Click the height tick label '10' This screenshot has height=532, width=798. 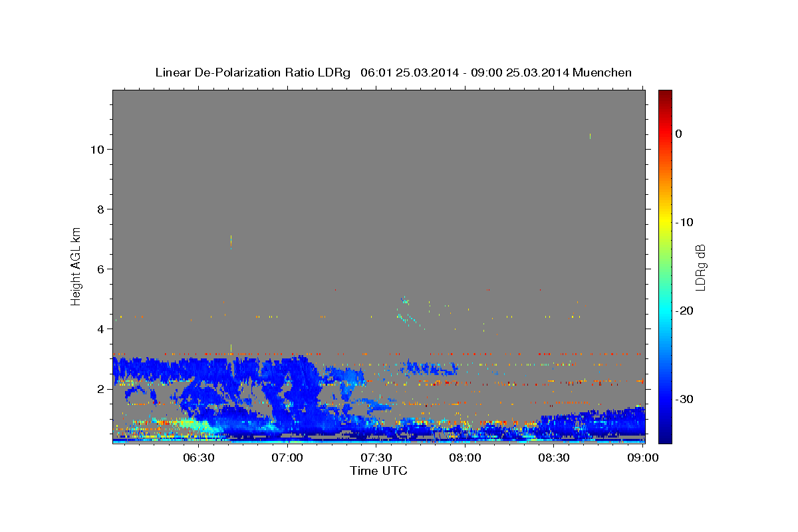tap(96, 150)
